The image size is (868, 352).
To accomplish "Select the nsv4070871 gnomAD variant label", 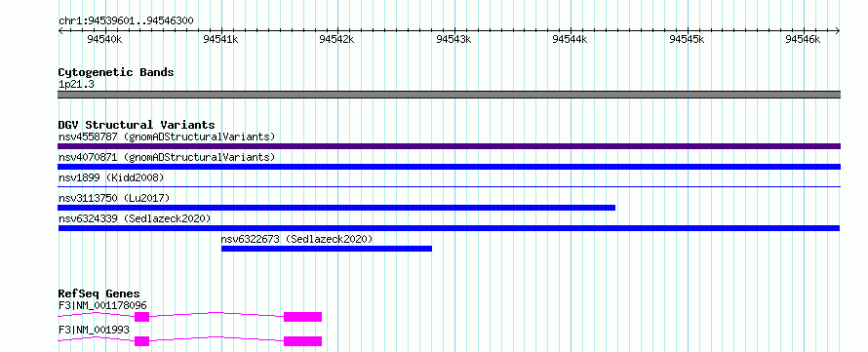I will [167, 157].
